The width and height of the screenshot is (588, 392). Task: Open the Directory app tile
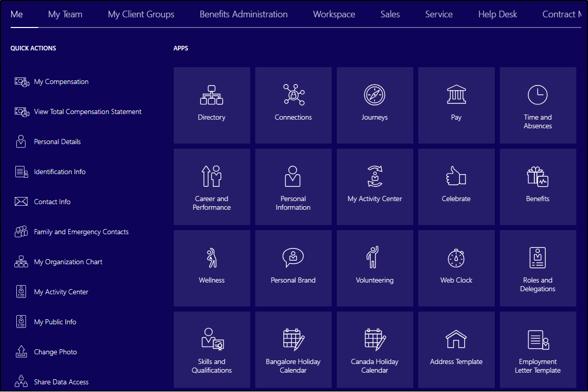click(x=211, y=105)
